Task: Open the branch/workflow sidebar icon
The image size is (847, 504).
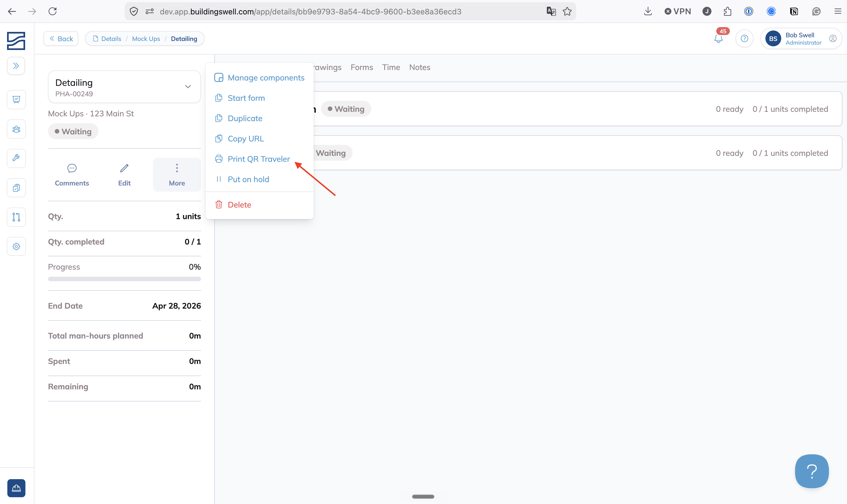Action: [16, 217]
